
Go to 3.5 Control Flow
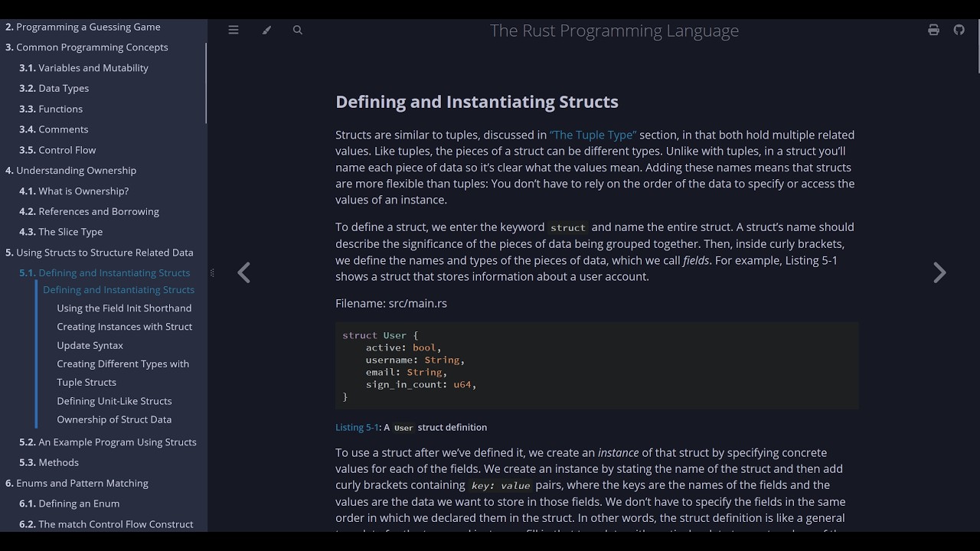pyautogui.click(x=57, y=150)
